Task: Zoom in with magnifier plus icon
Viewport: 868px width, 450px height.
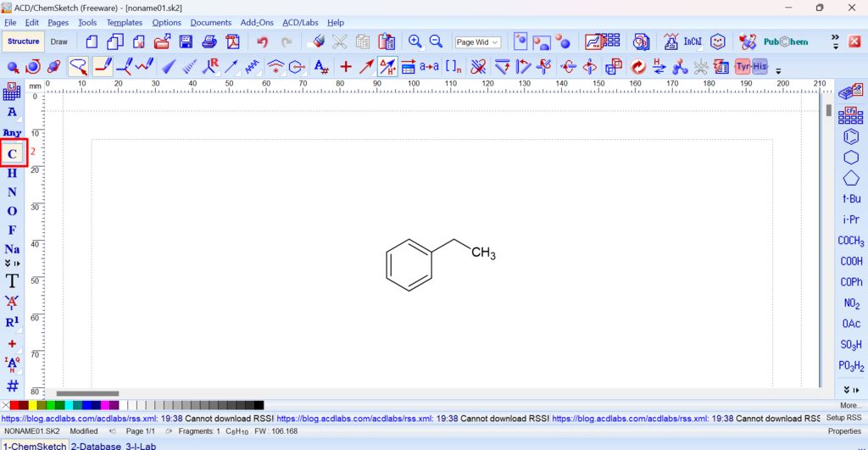Action: click(x=415, y=42)
